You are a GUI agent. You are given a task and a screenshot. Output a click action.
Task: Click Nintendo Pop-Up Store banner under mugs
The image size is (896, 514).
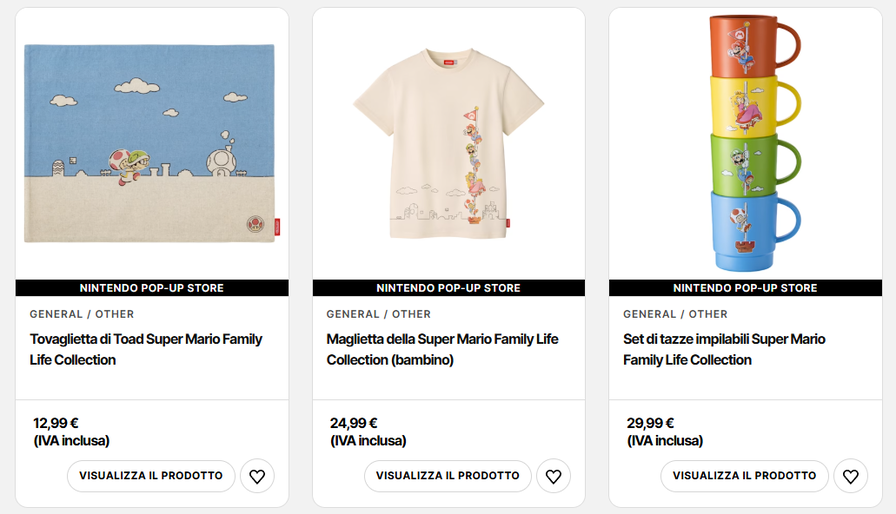pos(745,288)
